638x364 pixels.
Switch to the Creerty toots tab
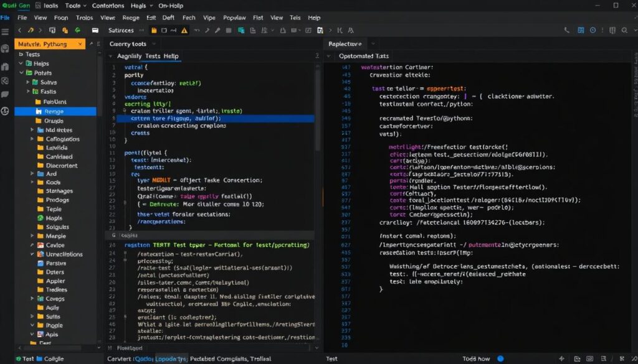click(x=128, y=44)
